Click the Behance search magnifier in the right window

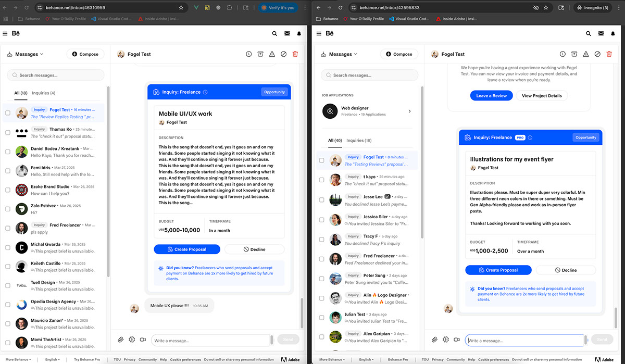pyautogui.click(x=589, y=33)
